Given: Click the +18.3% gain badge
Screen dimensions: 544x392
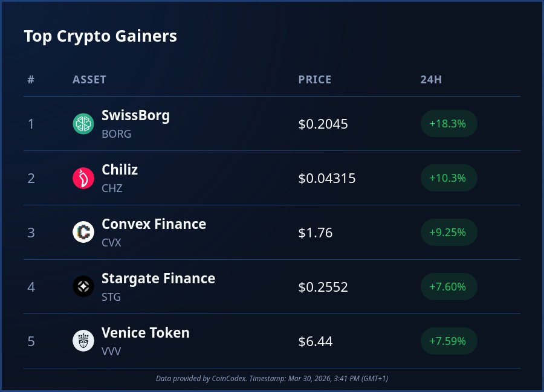Looking at the screenshot, I should pos(448,124).
